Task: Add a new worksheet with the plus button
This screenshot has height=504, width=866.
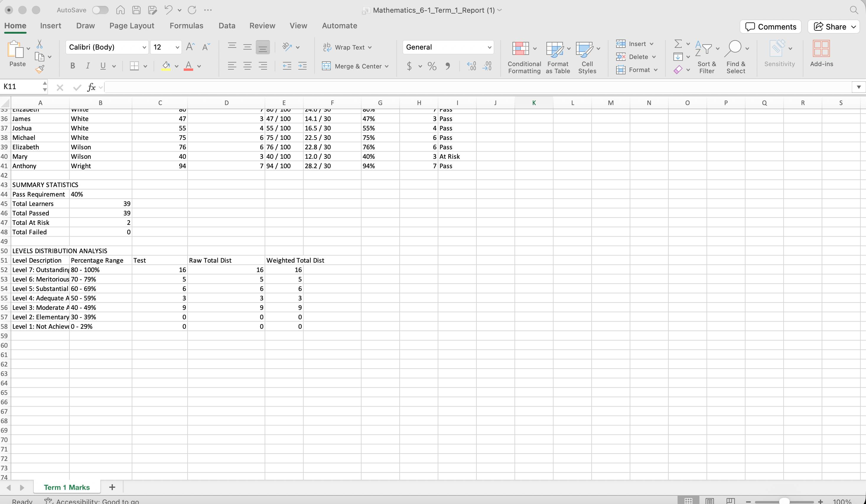Action: point(112,487)
